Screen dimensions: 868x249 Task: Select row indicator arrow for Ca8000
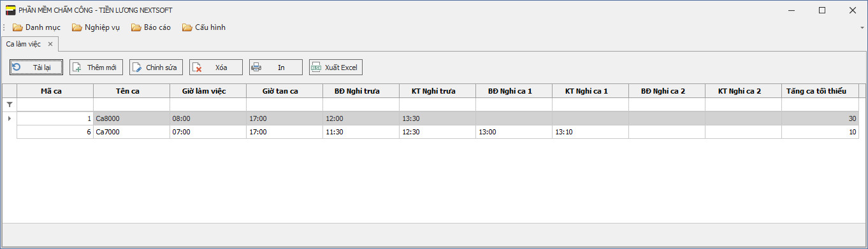(10, 118)
